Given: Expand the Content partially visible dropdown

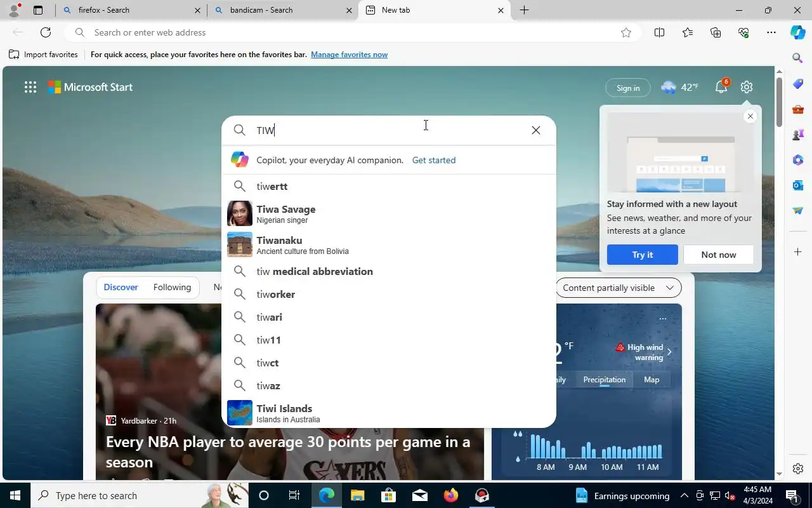Looking at the screenshot, I should (x=619, y=288).
